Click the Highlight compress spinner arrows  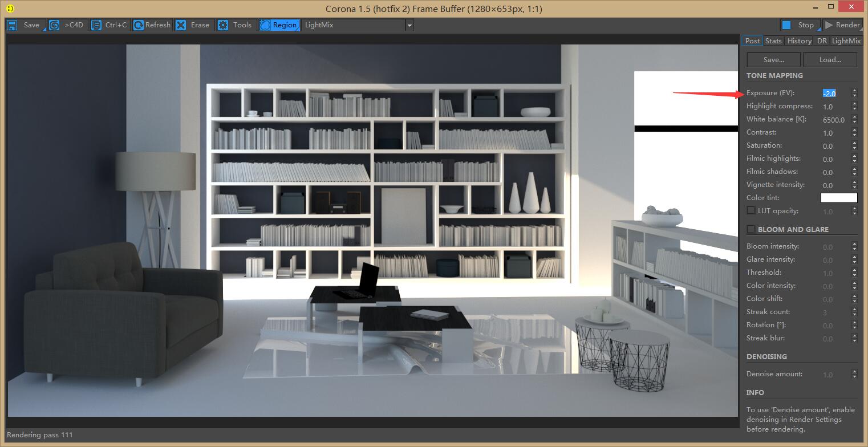[x=854, y=107]
